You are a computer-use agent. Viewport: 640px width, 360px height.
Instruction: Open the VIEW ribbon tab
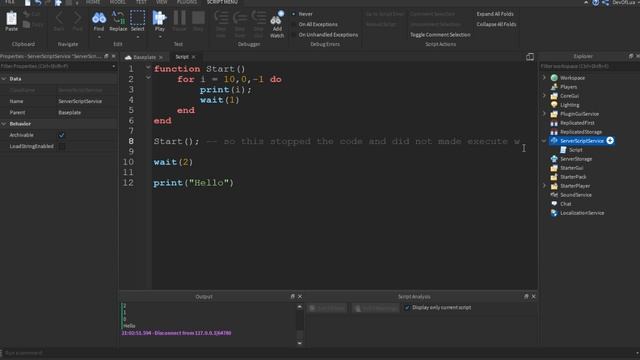(162, 2)
